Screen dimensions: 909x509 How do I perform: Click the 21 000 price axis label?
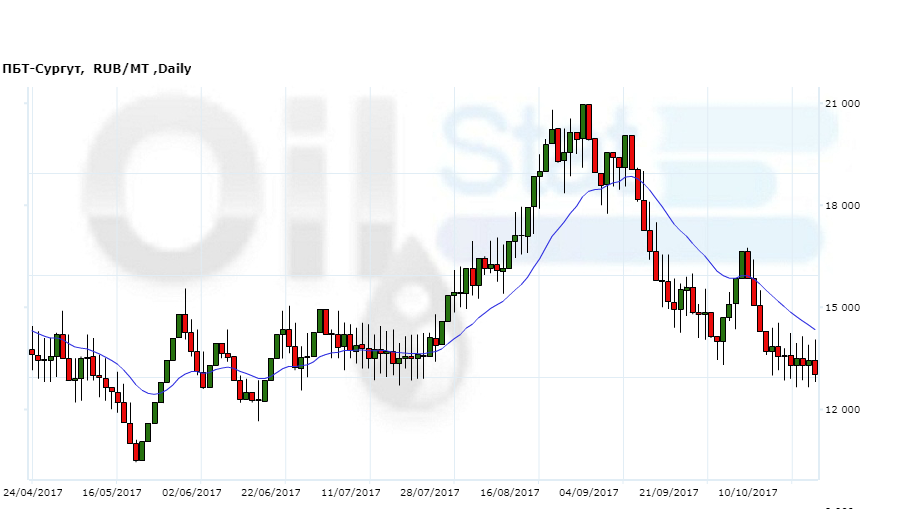(842, 104)
